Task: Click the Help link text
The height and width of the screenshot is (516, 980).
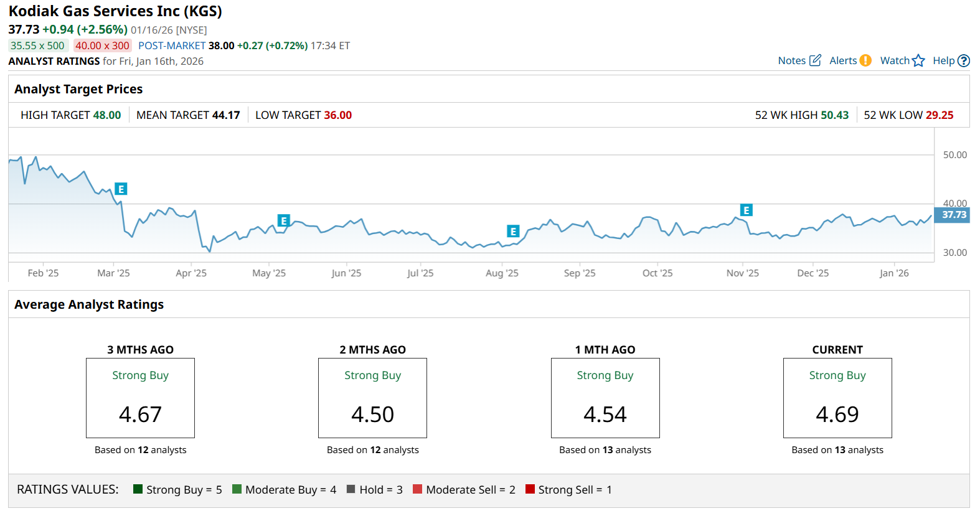Action: coord(943,60)
